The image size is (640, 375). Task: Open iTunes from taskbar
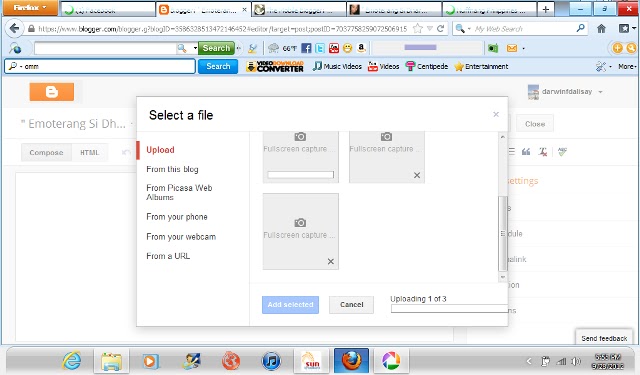pos(271,361)
